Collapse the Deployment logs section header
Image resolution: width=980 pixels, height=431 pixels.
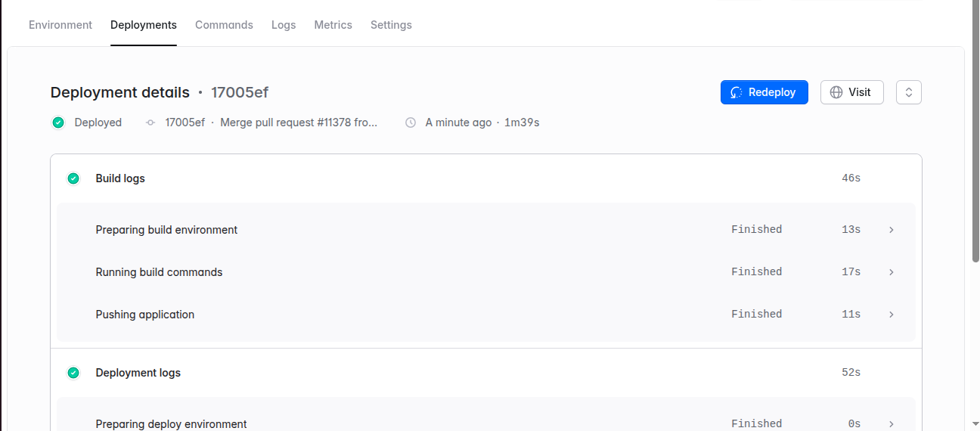tap(486, 373)
